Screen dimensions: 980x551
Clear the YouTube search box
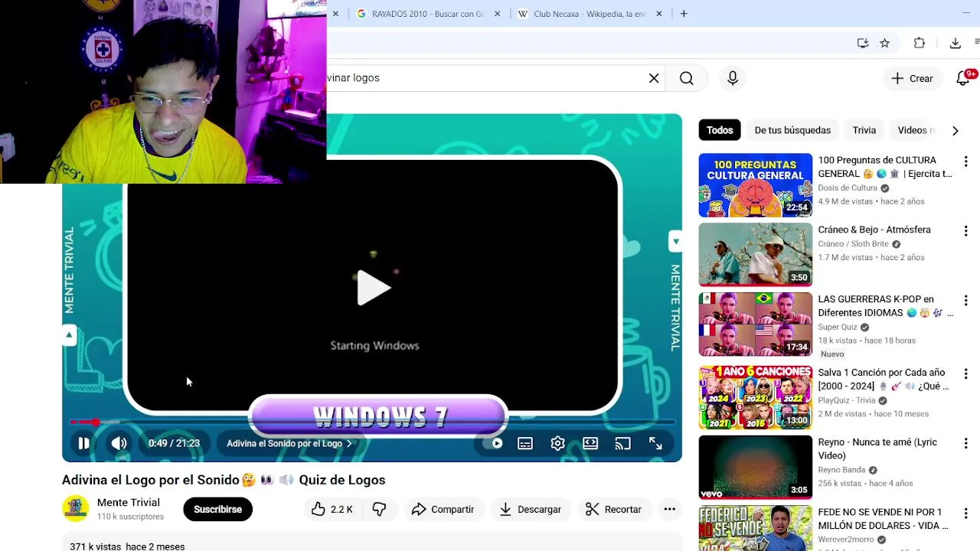pos(654,78)
